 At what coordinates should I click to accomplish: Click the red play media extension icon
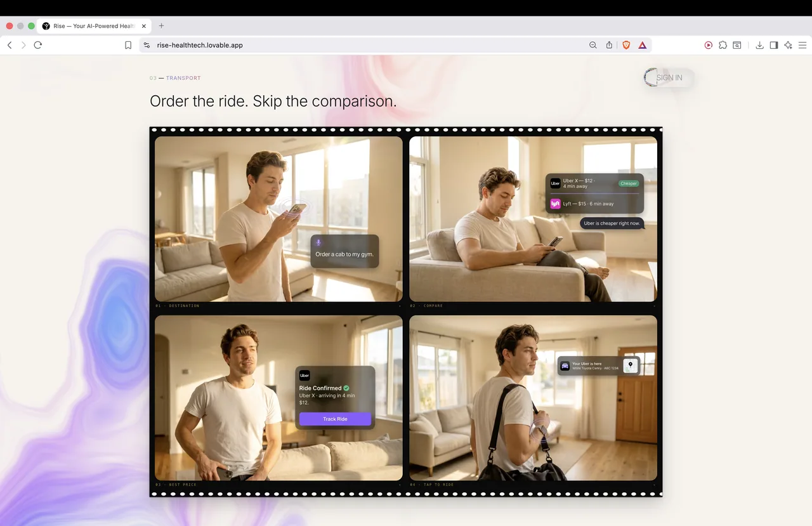709,45
